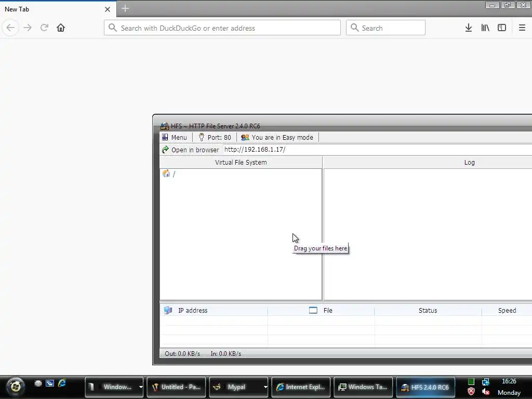Expand the Window... taskbar group arrow
532x399 pixels.
click(x=140, y=387)
